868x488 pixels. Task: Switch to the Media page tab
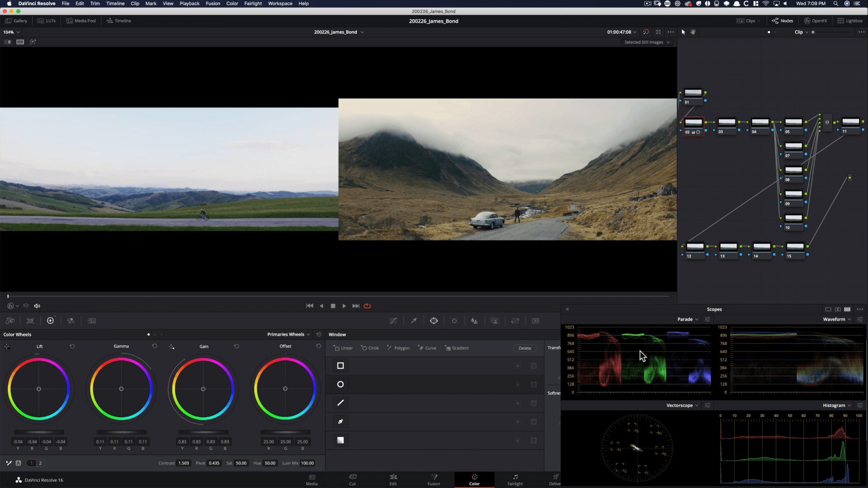coord(312,480)
